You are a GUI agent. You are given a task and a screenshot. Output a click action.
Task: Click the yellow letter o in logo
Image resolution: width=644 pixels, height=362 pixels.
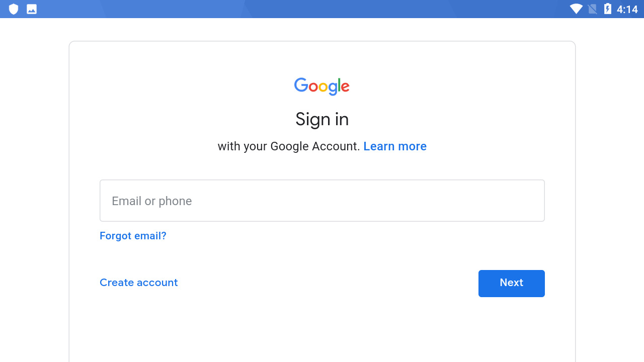323,87
